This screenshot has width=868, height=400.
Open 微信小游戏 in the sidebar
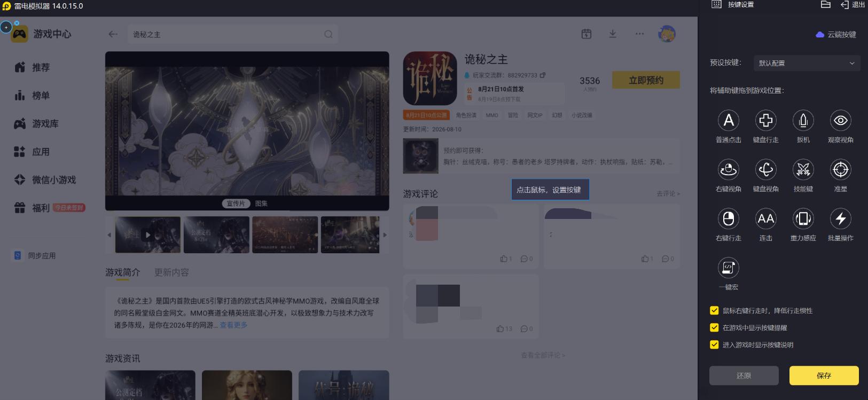tap(45, 180)
